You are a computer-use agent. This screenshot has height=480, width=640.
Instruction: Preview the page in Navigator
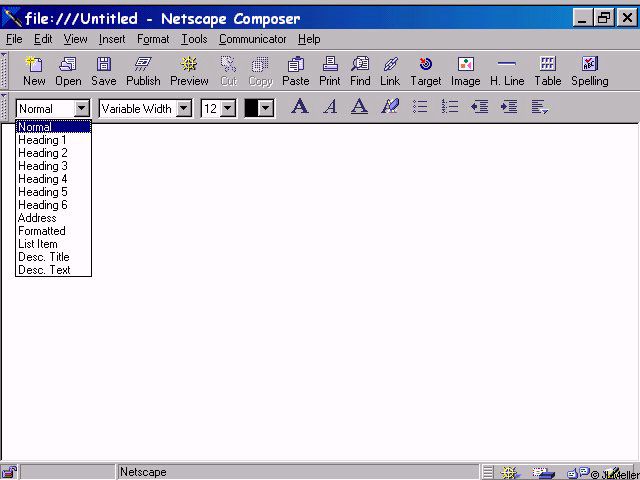click(x=189, y=71)
